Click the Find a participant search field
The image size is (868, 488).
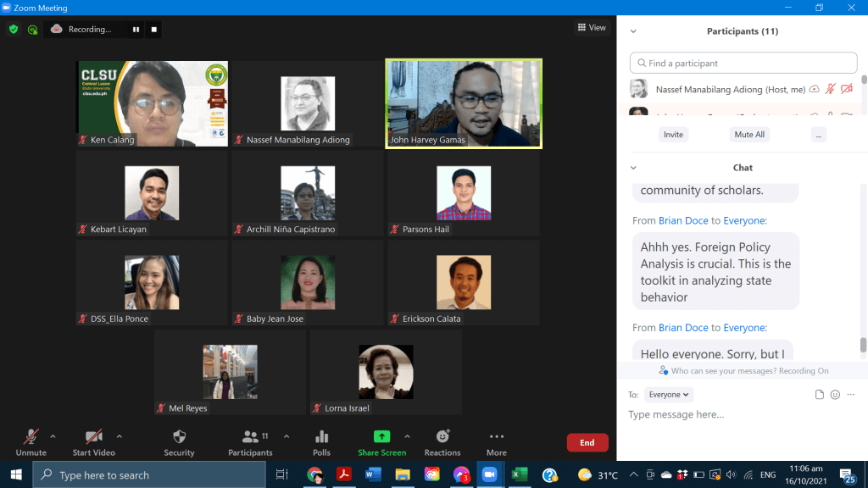click(743, 63)
